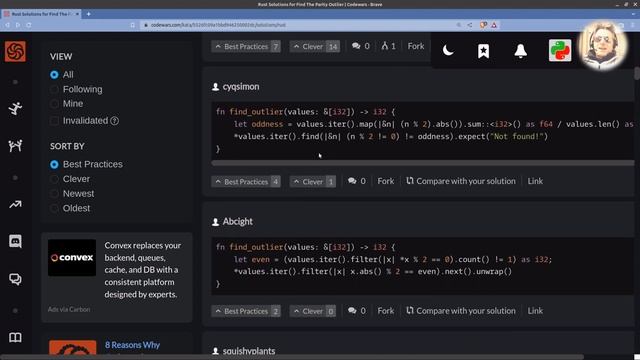Open the Discord chat sidebar icon

pyautogui.click(x=15, y=241)
